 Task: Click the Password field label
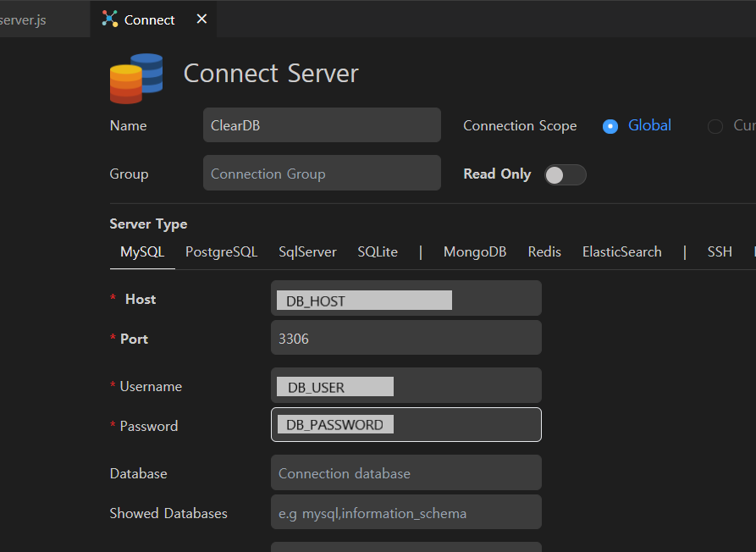[149, 426]
